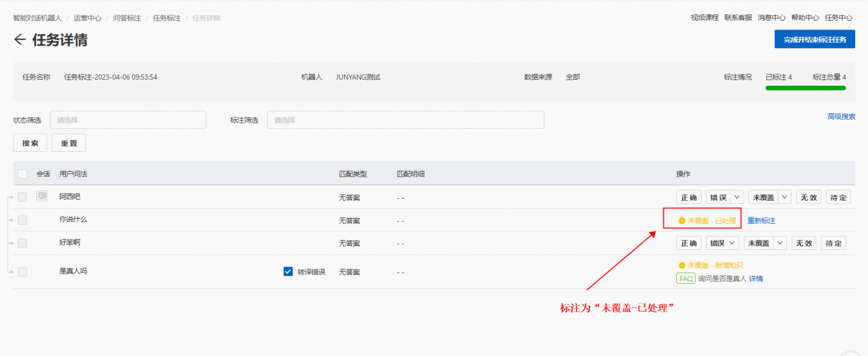This screenshot has width=868, height=356.
Task: Open 任务中心 in top navigation
Action: [839, 18]
